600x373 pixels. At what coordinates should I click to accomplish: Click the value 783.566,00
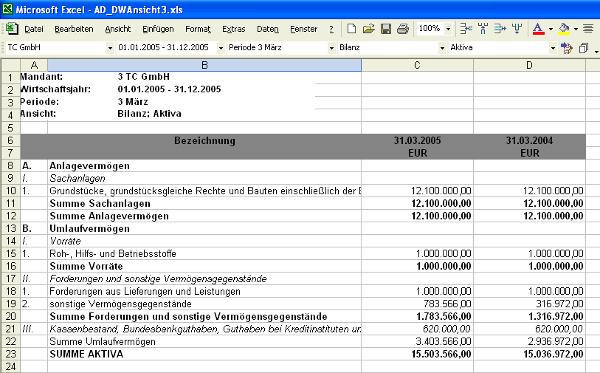447,304
